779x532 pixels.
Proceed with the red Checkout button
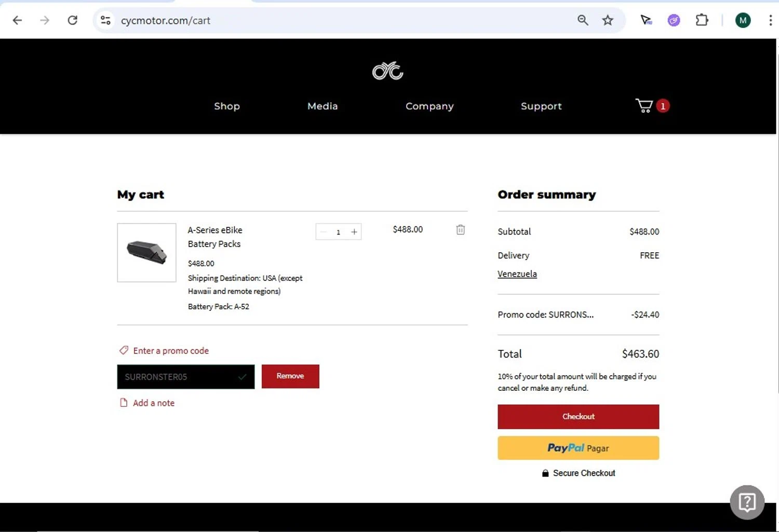coord(578,417)
